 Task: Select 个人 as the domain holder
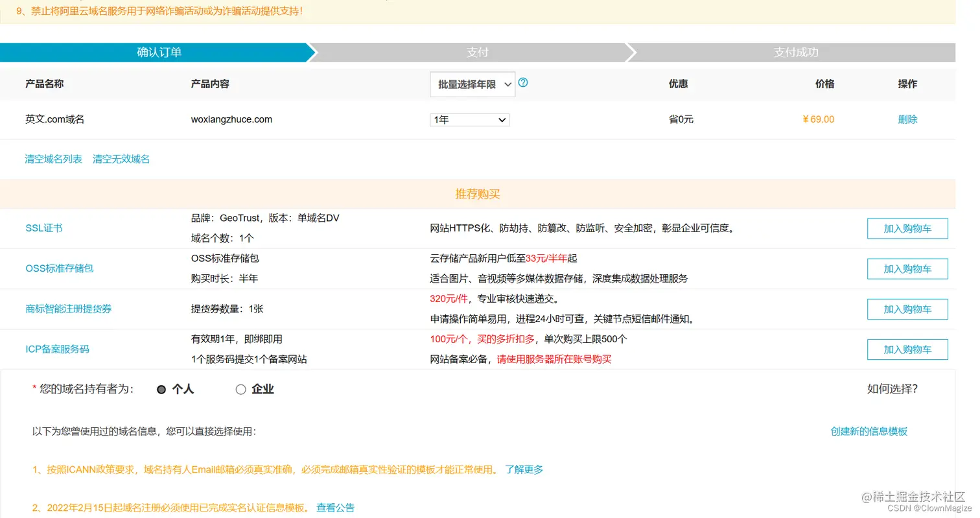click(161, 389)
